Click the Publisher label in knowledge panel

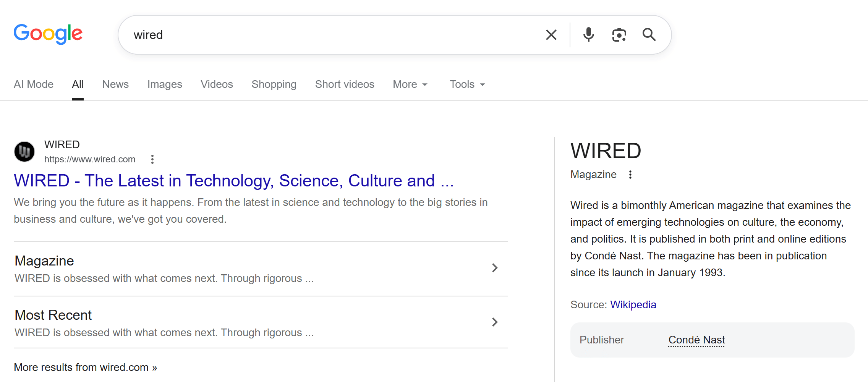point(602,340)
